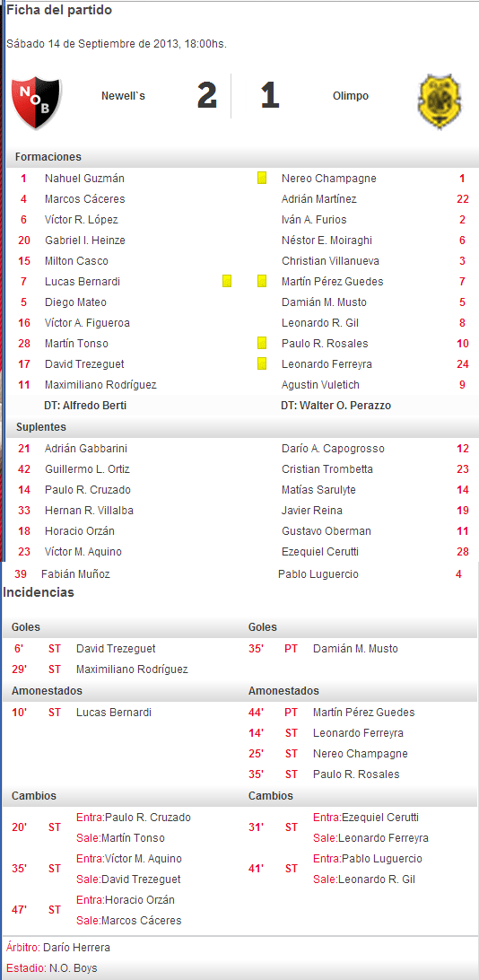Image resolution: width=479 pixels, height=980 pixels.
Task: Click yellow card icon beside Nereo Champagne
Action: [262, 178]
